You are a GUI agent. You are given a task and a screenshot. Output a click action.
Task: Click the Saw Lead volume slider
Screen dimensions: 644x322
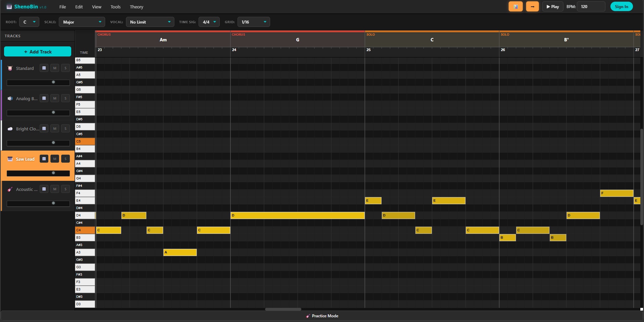tap(38, 173)
